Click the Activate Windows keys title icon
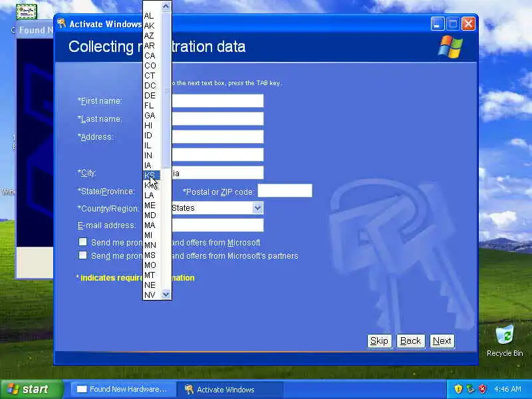The height and width of the screenshot is (399, 532). coord(61,23)
